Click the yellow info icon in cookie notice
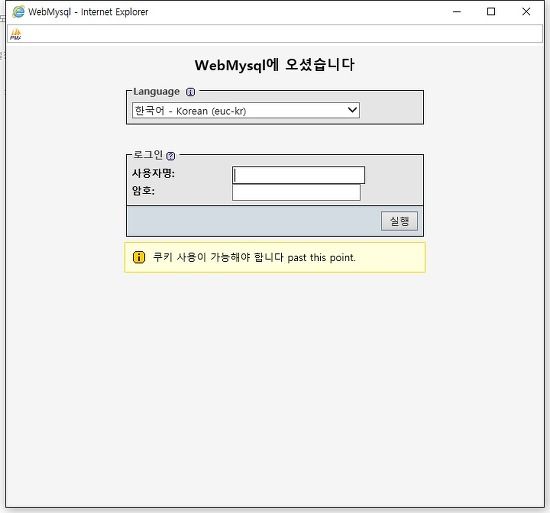 (x=139, y=257)
